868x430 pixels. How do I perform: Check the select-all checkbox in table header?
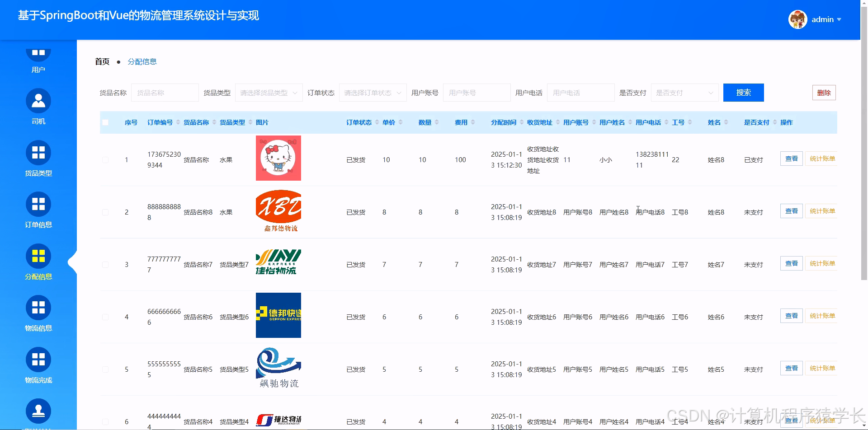click(x=105, y=122)
